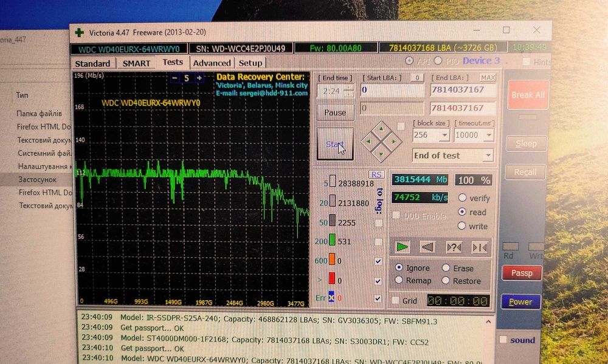The height and width of the screenshot is (364, 608).
Task: Open the block size dropdown
Action: coord(444,136)
